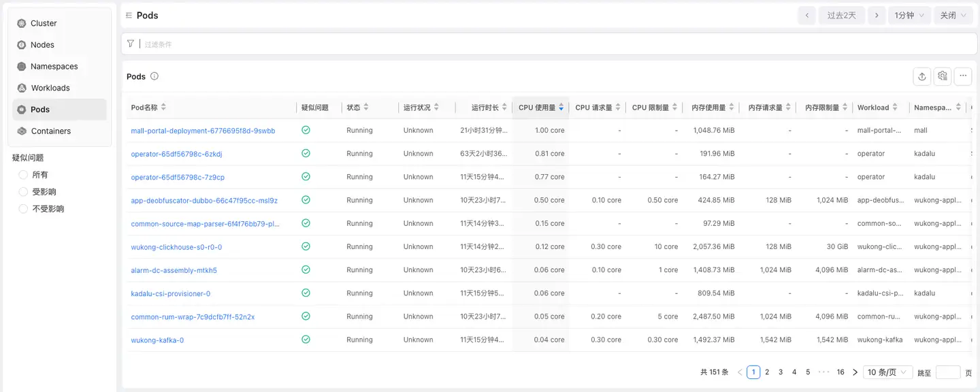Switch to Workloads in the sidebar
Image resolution: width=980 pixels, height=392 pixels.
coord(50,88)
